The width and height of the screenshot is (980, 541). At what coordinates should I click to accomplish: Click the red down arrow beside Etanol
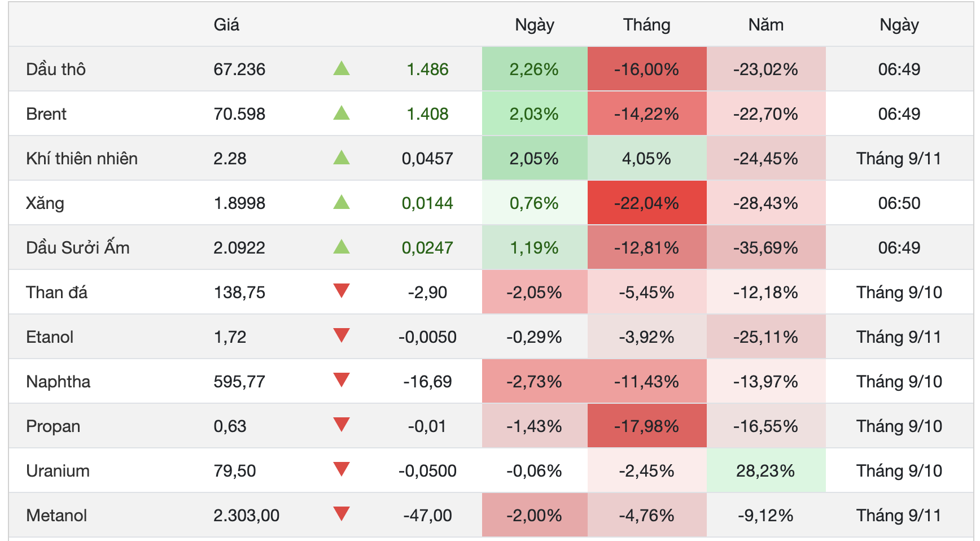pos(342,335)
